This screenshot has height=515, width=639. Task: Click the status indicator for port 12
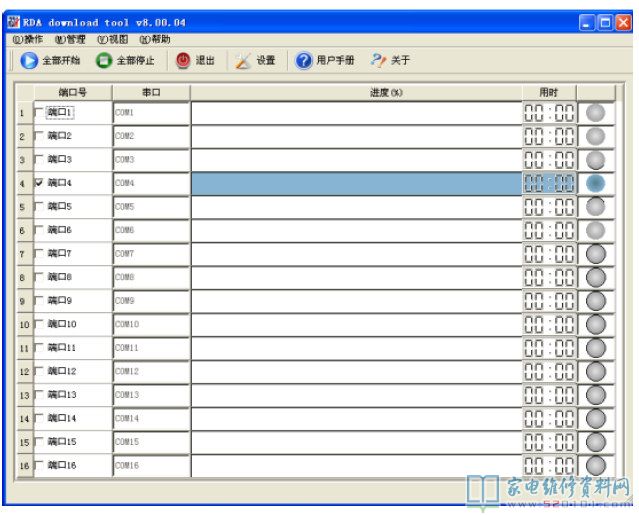[x=595, y=372]
